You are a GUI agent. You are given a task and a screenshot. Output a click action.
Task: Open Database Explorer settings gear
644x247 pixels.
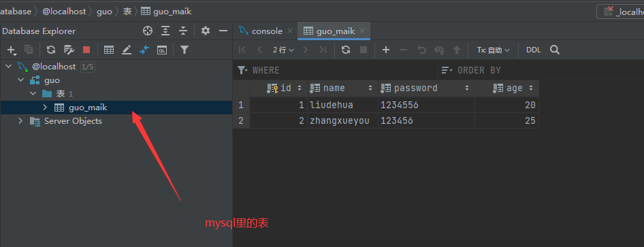coord(206,31)
